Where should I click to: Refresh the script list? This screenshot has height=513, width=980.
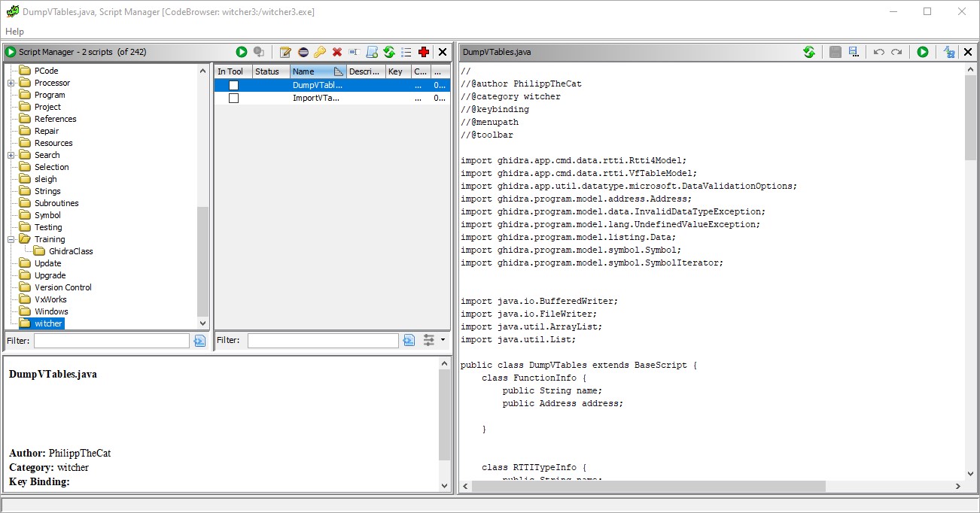point(389,52)
